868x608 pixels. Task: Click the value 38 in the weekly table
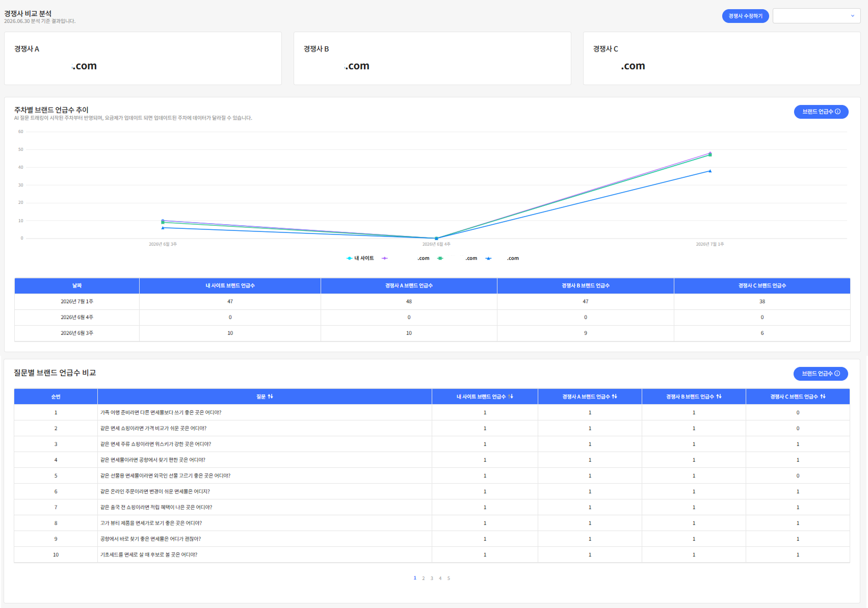point(762,302)
